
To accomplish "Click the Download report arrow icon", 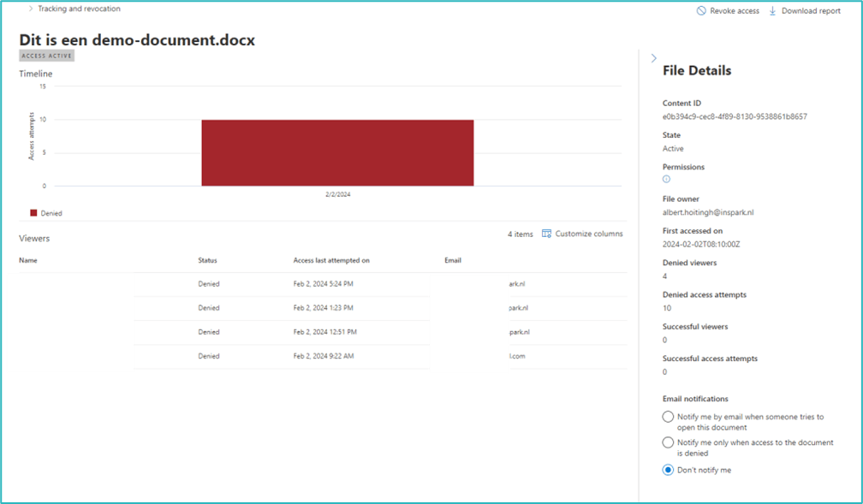I will pyautogui.click(x=772, y=11).
